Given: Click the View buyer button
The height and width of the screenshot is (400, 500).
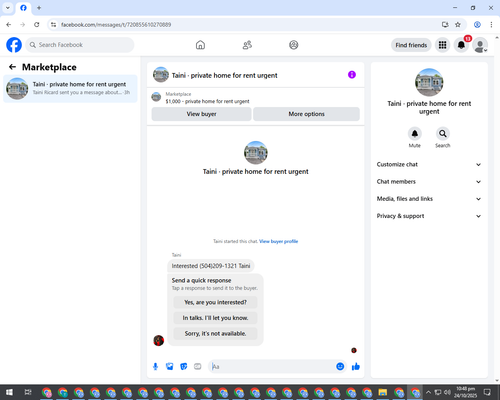Looking at the screenshot, I should click(201, 114).
